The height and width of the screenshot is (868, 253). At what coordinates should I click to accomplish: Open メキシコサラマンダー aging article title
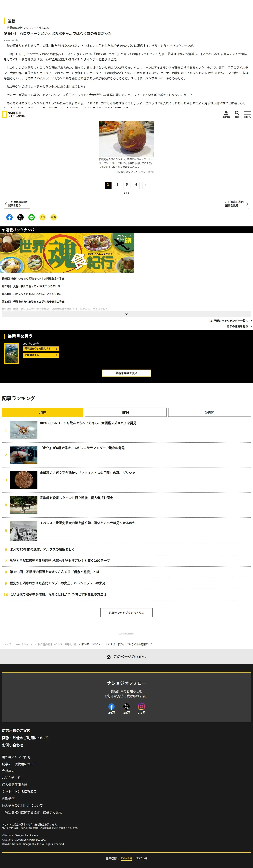82,448
